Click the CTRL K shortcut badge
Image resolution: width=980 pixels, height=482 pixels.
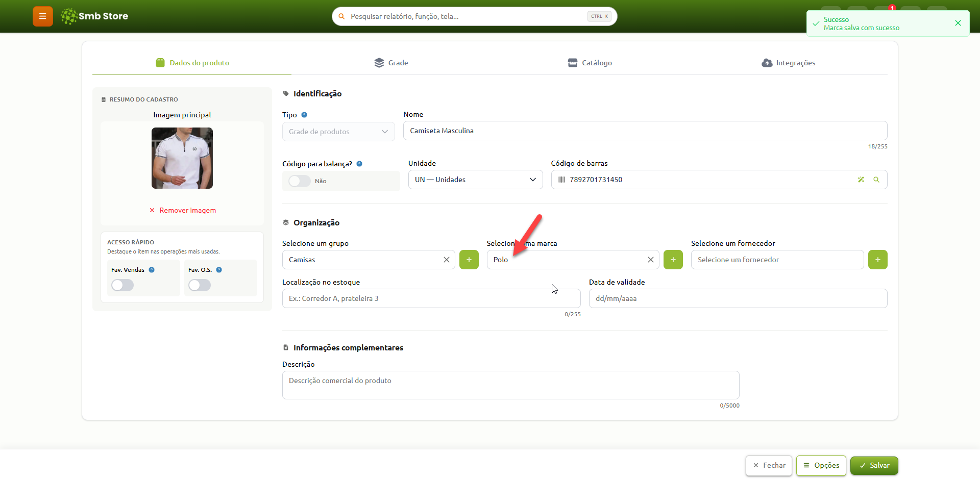click(599, 16)
